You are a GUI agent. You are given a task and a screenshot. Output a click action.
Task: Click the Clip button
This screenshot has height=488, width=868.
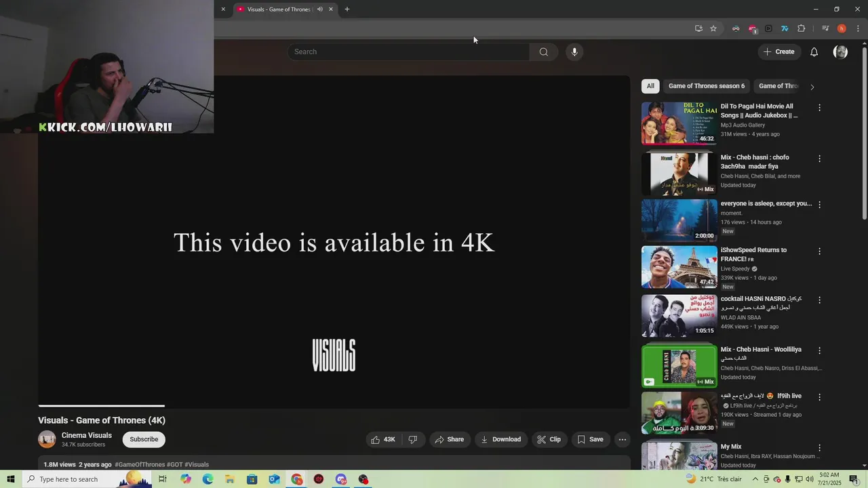point(549,440)
